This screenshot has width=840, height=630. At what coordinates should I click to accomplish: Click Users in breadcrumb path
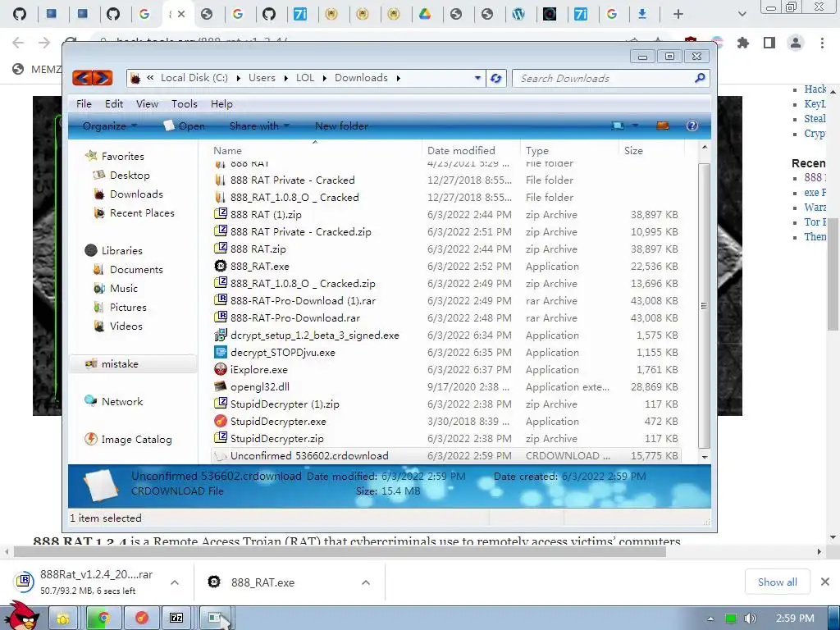pos(262,78)
